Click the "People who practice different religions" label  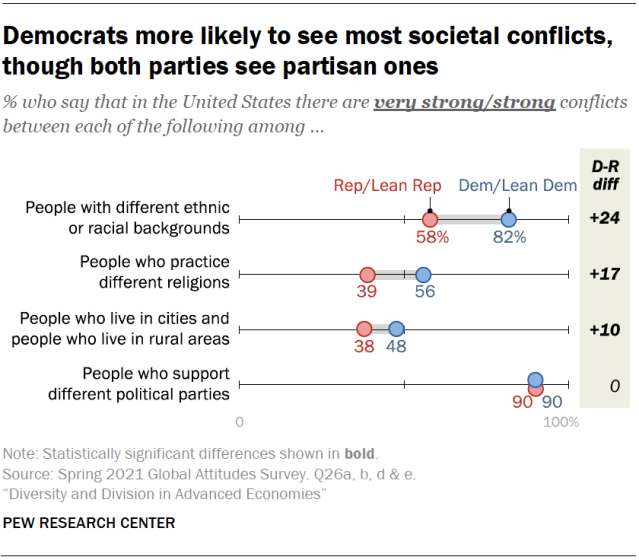click(x=155, y=272)
